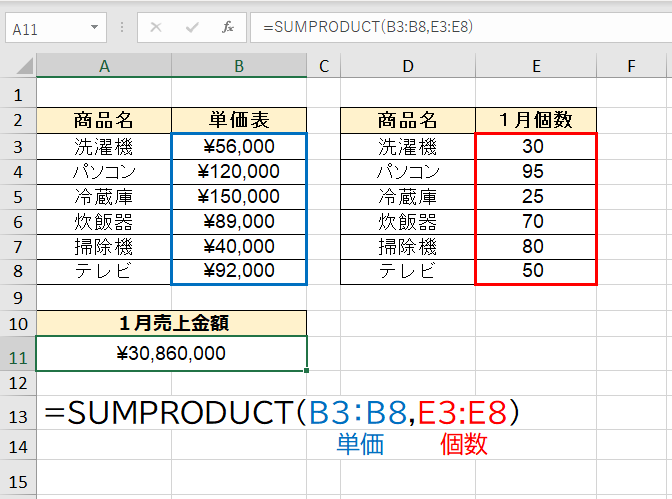Select the 1月個数 header cell

536,120
